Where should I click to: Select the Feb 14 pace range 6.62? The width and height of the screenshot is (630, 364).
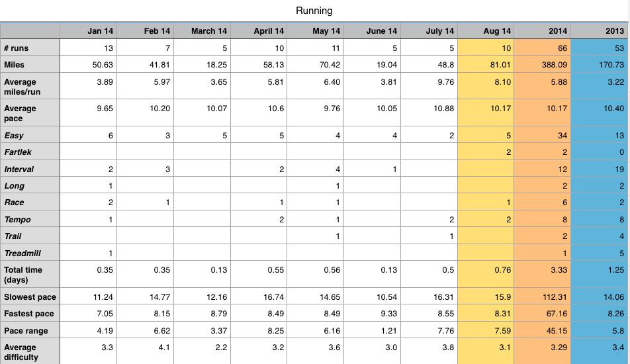146,330
